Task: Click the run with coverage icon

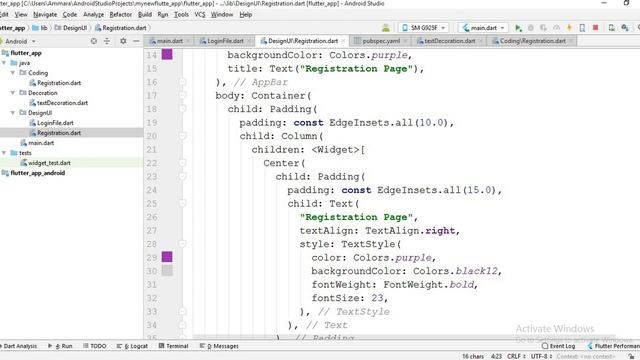Action: coord(543,28)
